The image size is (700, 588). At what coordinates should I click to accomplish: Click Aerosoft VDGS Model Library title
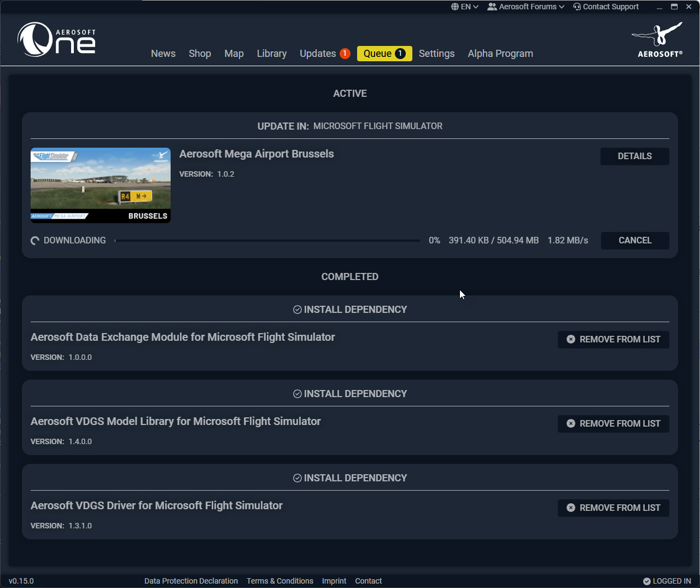click(176, 422)
